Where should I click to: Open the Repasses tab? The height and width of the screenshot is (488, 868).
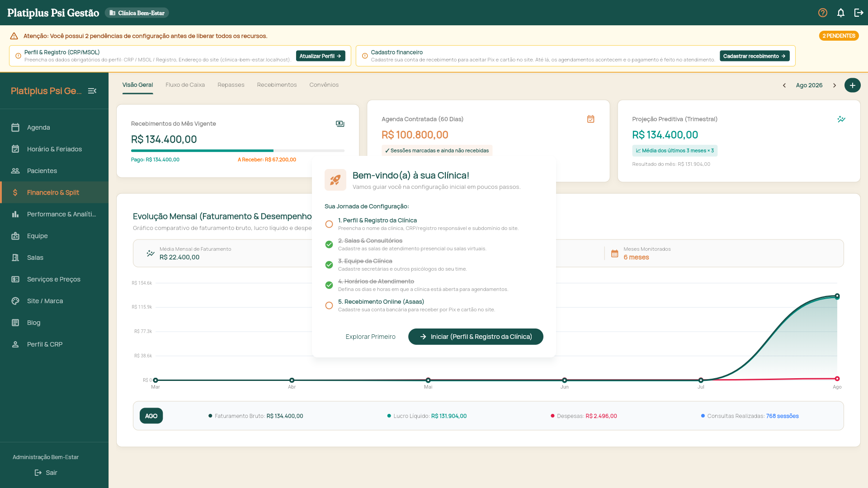point(231,85)
